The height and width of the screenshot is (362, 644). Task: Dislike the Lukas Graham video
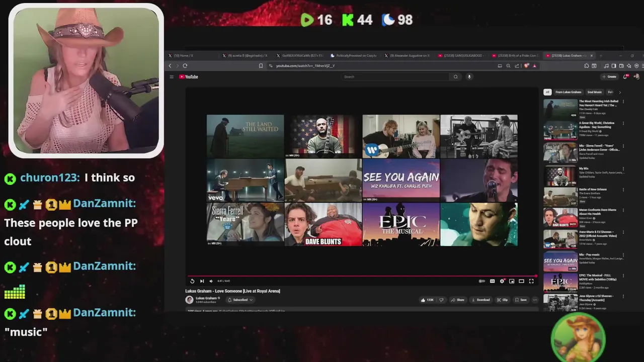(x=441, y=300)
